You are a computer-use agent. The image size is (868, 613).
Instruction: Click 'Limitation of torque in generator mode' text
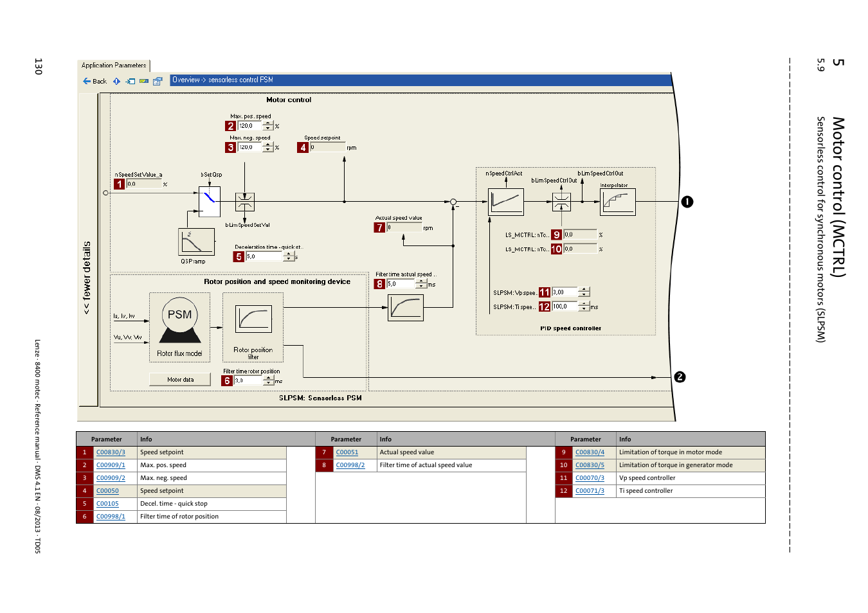point(676,465)
